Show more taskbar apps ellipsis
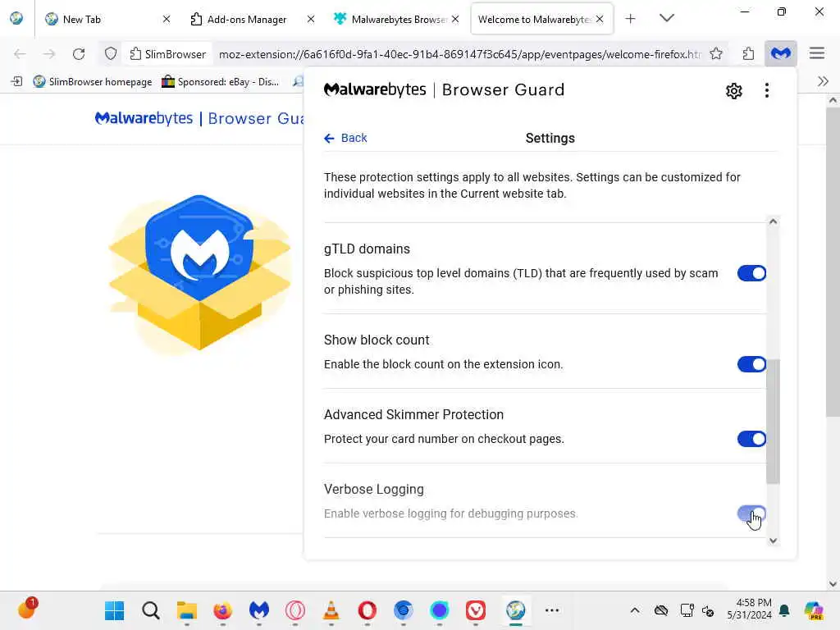The height and width of the screenshot is (630, 840). pyautogui.click(x=552, y=610)
